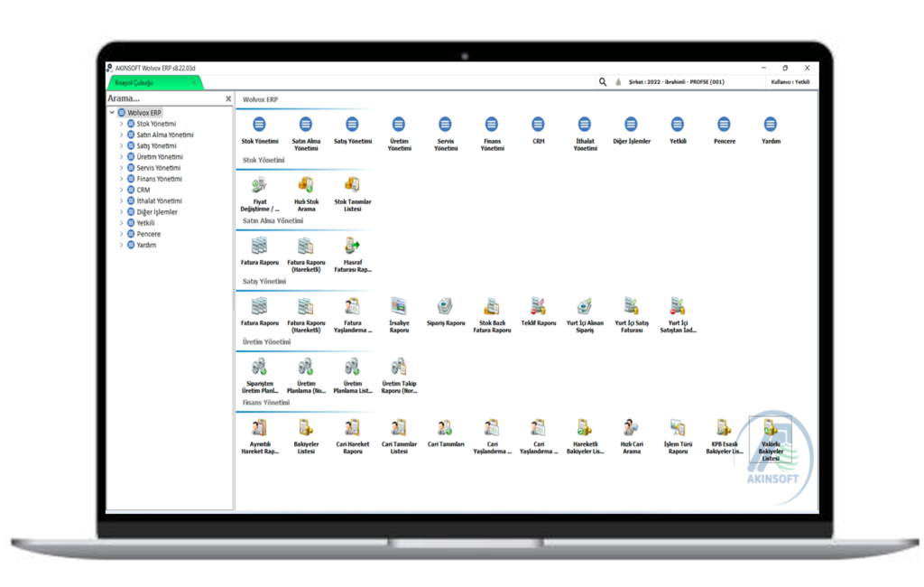
Task: Select the Kısayol Çubuğu tab
Action: 135,82
